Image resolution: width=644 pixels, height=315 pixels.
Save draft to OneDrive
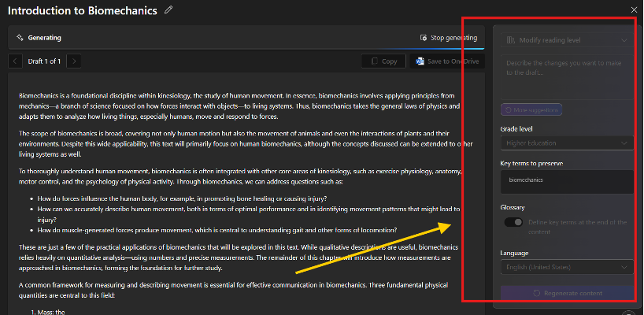click(x=447, y=61)
